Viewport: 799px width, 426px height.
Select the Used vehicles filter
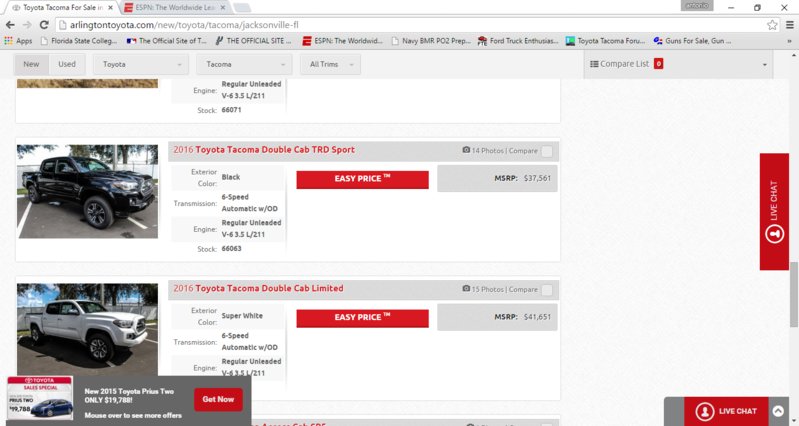click(x=67, y=64)
